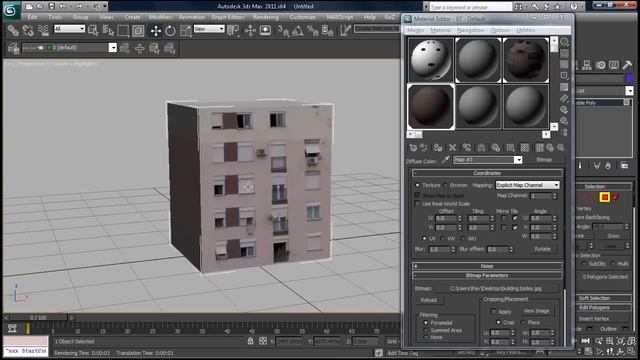Screen dimensions: 640x360
Task: Toggle Window/Crossing selection mode
Action: [138, 31]
